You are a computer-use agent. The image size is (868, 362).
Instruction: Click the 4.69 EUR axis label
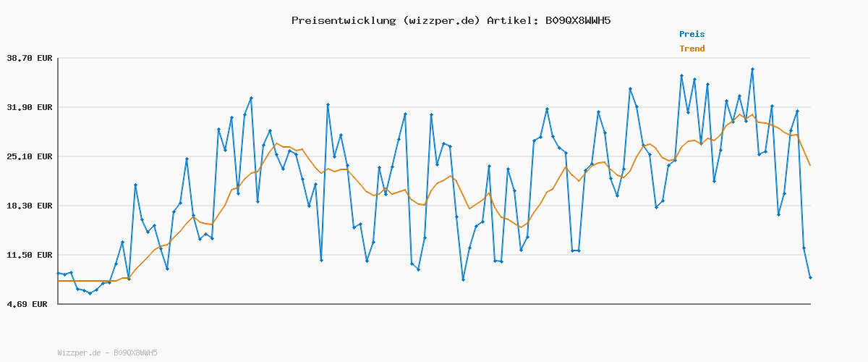pyautogui.click(x=30, y=304)
